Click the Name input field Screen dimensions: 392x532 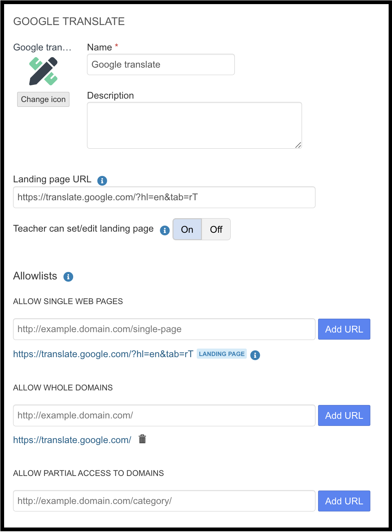[x=161, y=64]
